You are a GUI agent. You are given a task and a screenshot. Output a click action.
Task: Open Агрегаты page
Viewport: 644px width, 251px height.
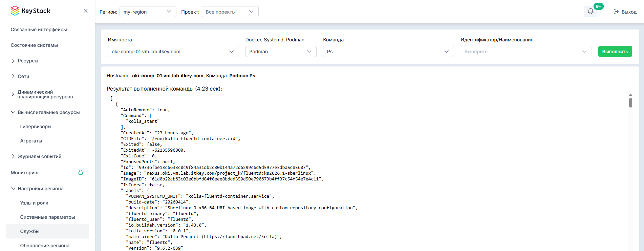coord(31,141)
